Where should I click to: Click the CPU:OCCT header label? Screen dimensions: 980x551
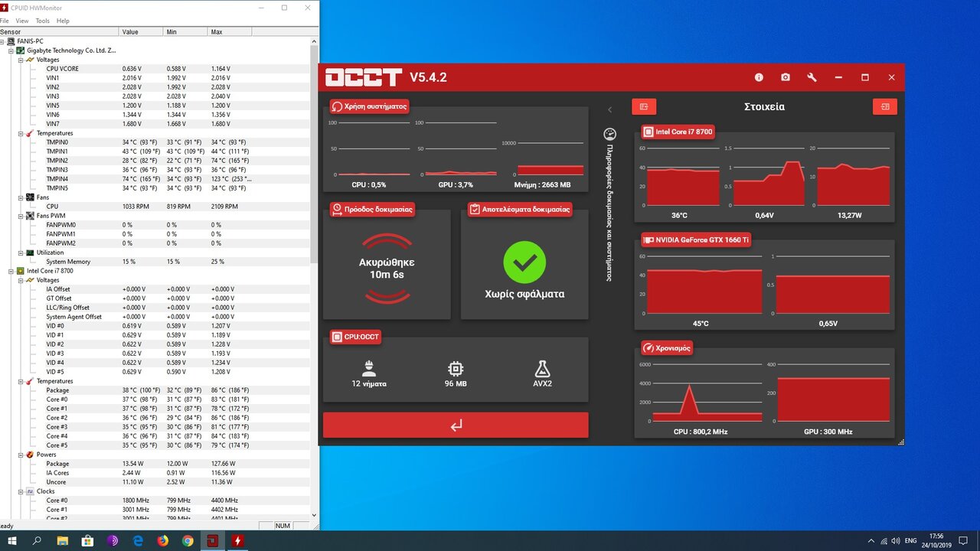click(355, 337)
